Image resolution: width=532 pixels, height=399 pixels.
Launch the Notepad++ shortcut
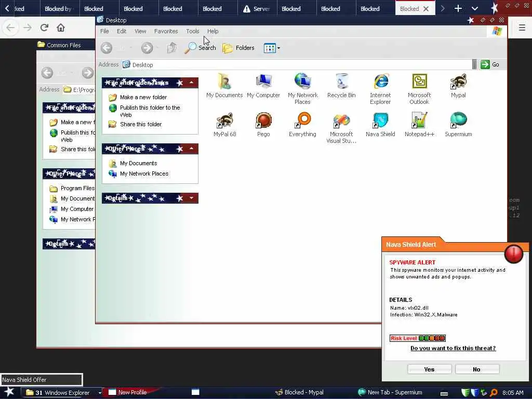tap(419, 125)
